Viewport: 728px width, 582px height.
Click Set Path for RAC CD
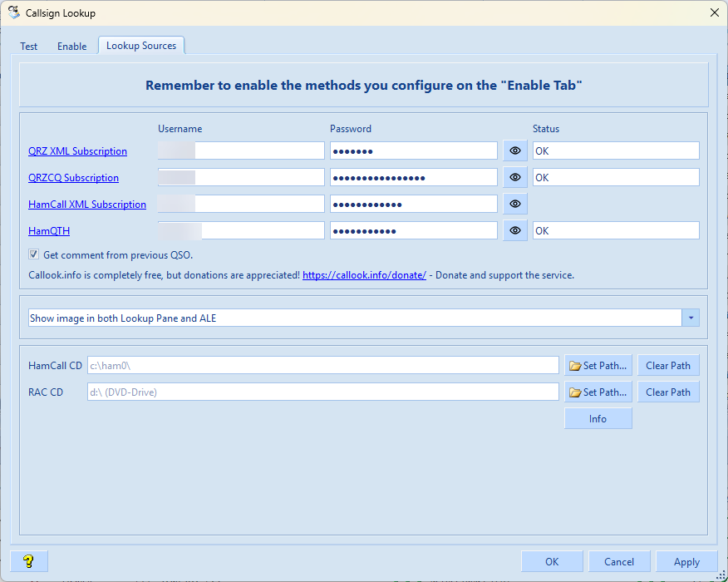point(598,392)
